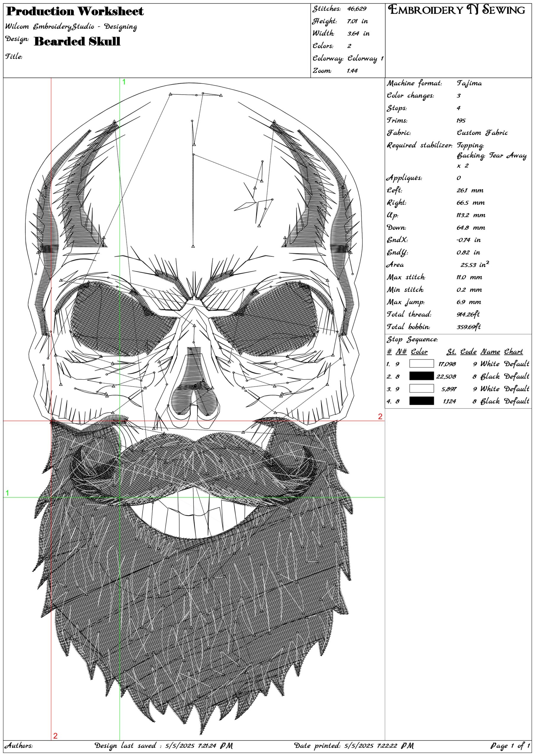Click 'Backing: Tear Away' stabilizer text

pos(492,155)
